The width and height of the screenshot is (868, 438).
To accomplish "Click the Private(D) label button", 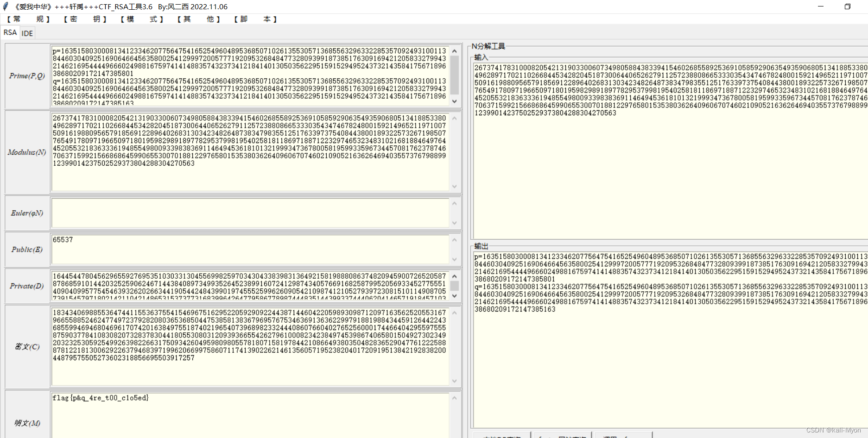I will coord(27,286).
